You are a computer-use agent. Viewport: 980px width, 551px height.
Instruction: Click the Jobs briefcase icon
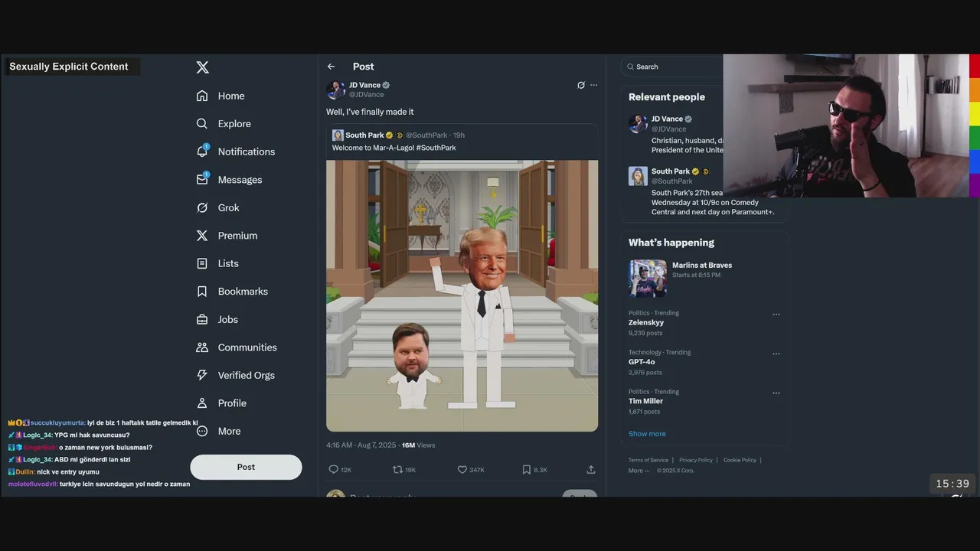[202, 319]
